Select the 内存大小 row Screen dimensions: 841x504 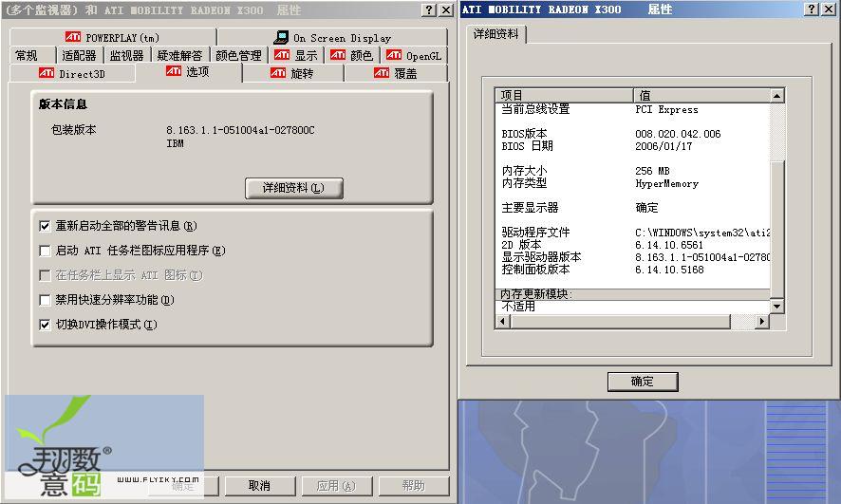click(633, 171)
